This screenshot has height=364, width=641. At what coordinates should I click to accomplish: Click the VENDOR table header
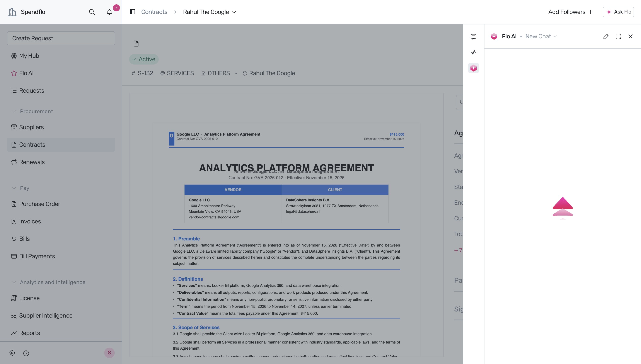coord(233,190)
